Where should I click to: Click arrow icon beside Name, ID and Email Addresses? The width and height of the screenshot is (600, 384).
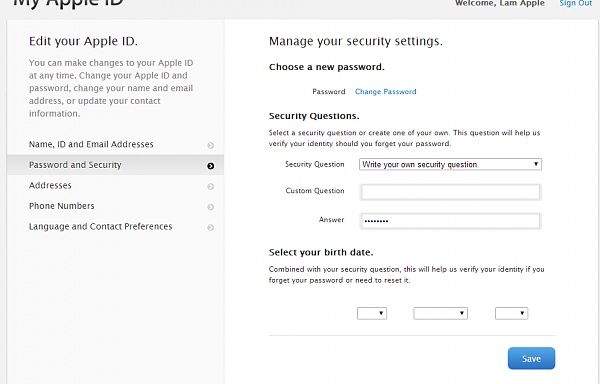210,145
